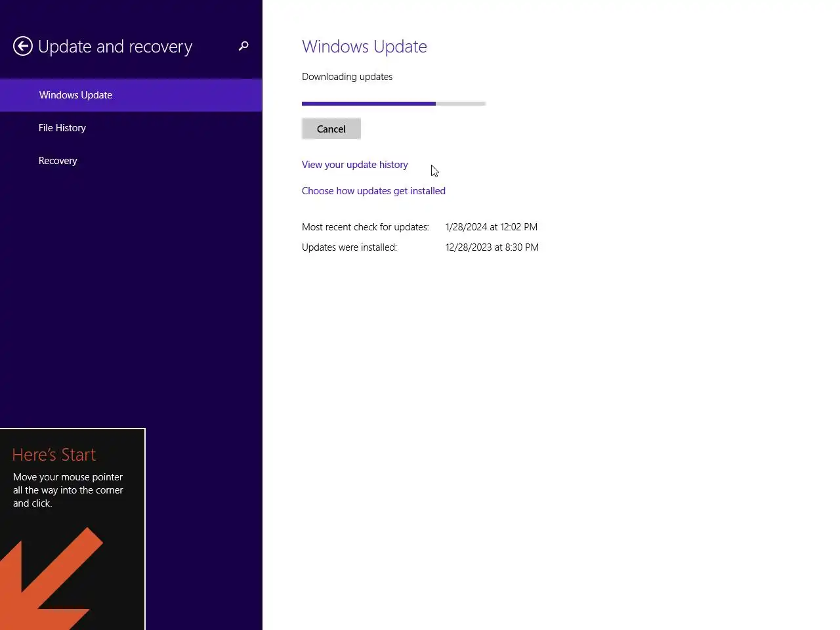Click the Windows Update page heading
Screen dimensions: 840x630
(x=364, y=47)
